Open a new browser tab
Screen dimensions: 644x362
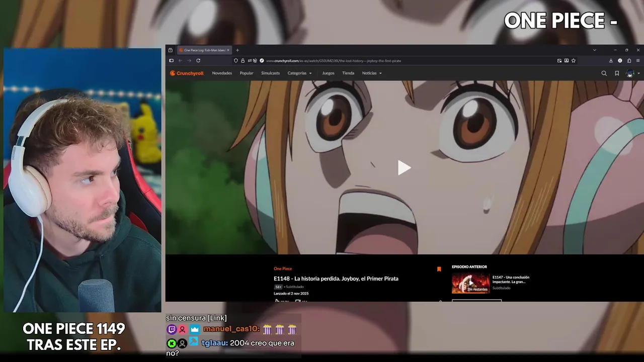[237, 50]
